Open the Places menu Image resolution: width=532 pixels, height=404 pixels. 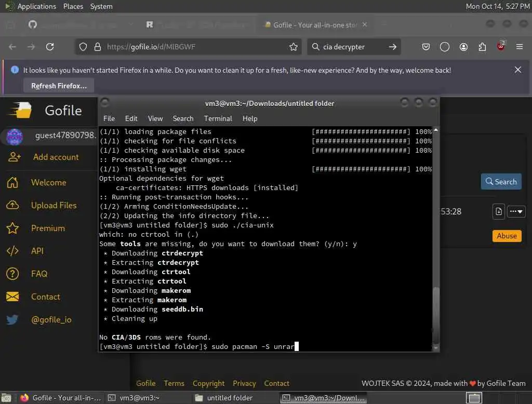(73, 6)
